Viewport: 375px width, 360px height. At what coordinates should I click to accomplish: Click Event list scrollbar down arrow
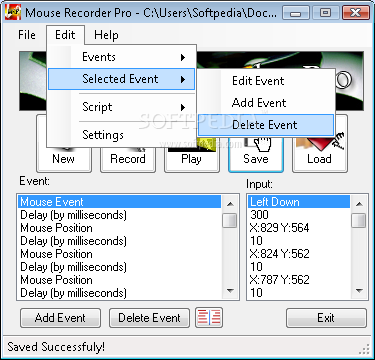click(230, 291)
